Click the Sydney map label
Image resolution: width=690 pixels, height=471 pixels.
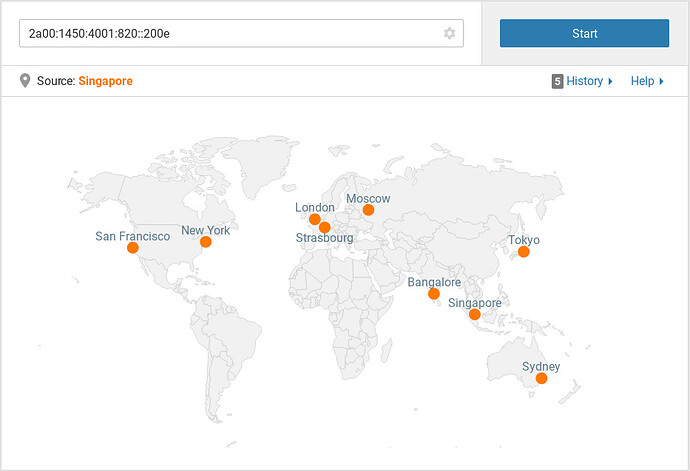(541, 367)
